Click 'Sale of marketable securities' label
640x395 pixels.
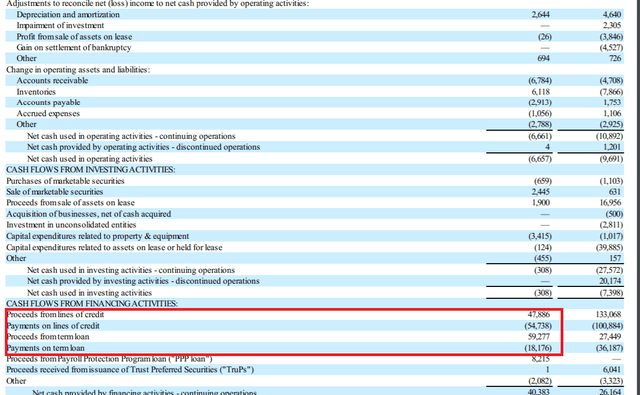pos(55,192)
